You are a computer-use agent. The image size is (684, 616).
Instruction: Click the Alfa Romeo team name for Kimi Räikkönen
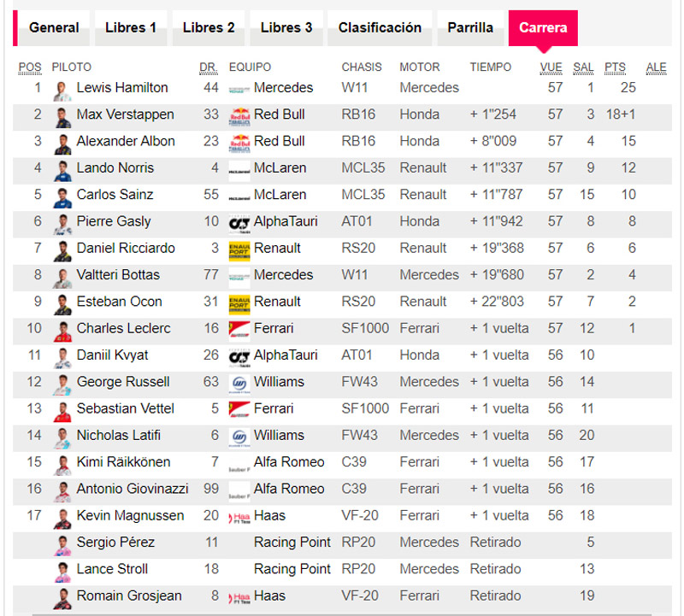point(289,462)
